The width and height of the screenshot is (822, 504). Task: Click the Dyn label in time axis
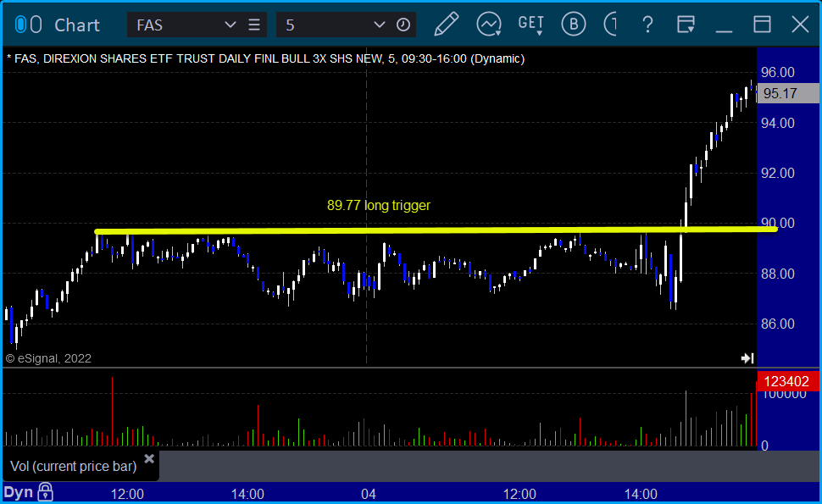coord(19,492)
